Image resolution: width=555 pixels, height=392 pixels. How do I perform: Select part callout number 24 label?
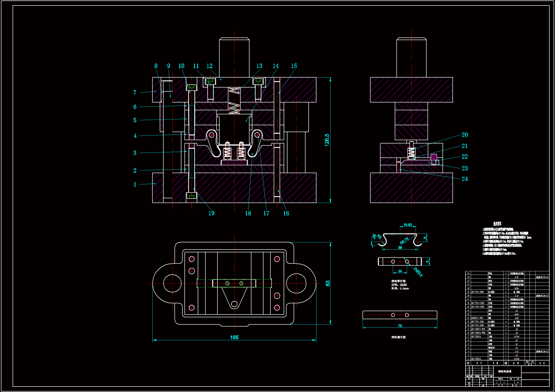tap(465, 179)
